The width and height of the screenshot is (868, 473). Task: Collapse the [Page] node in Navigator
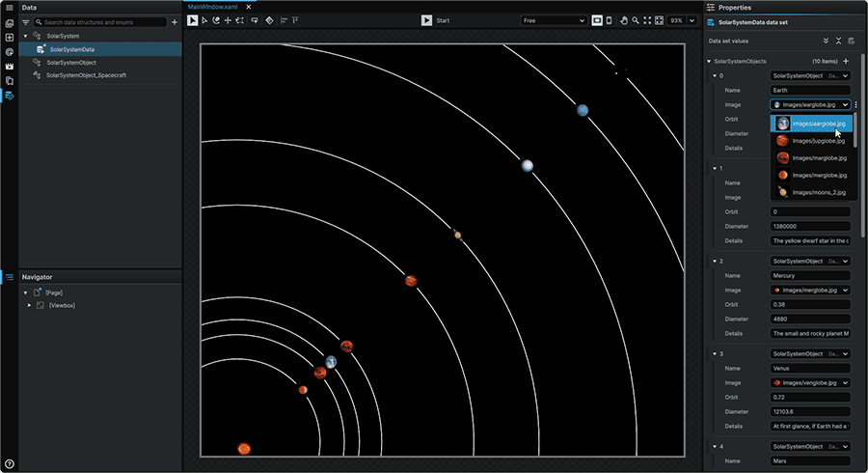[25, 293]
